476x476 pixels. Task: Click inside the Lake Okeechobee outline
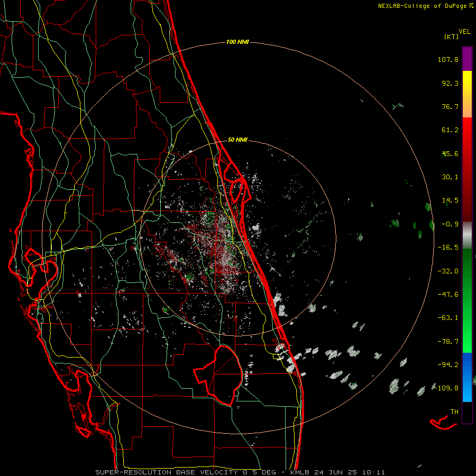pyautogui.click(x=223, y=377)
